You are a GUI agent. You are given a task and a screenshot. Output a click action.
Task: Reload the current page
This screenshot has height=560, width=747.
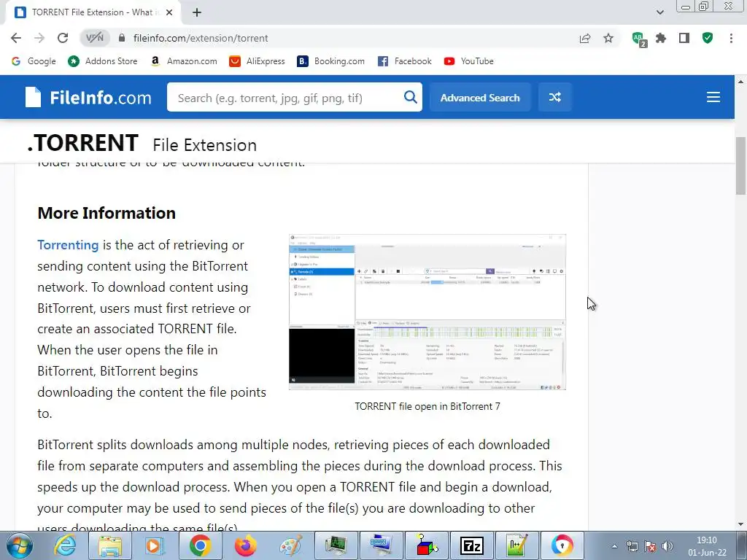[x=63, y=38]
